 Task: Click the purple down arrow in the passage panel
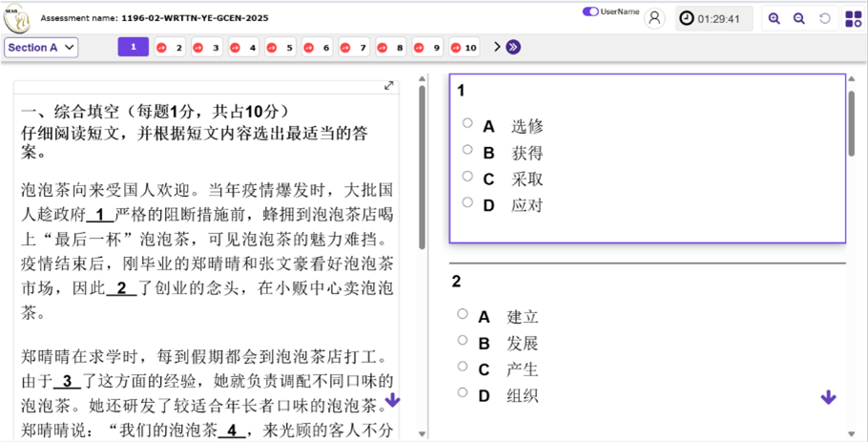pos(392,400)
